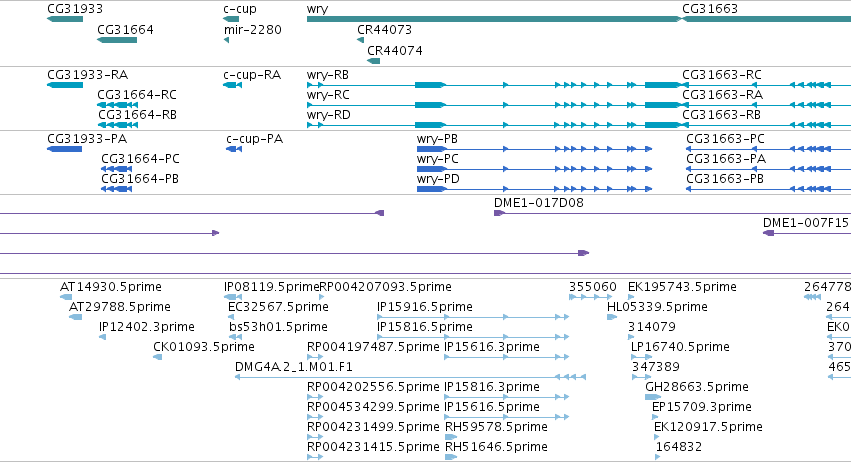Click the mir-2280 feature label
The width and height of the screenshot is (851, 462).
tap(253, 29)
